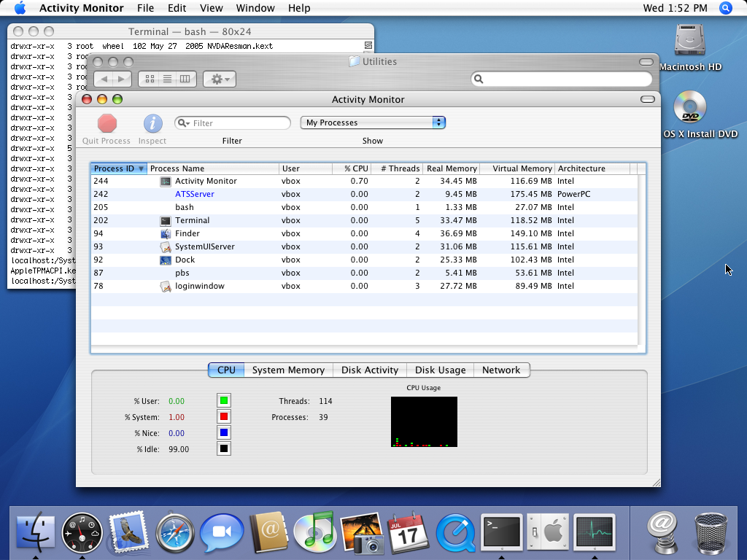Toggle the Activity Monitor toolbar pill button

(x=648, y=99)
